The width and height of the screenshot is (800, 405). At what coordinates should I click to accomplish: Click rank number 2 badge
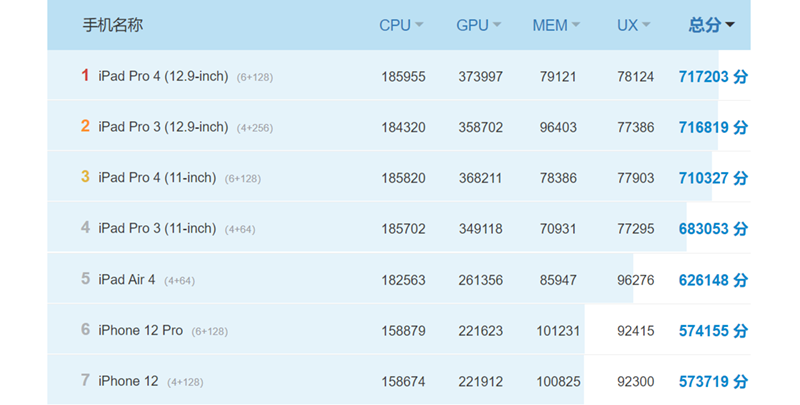coord(86,127)
